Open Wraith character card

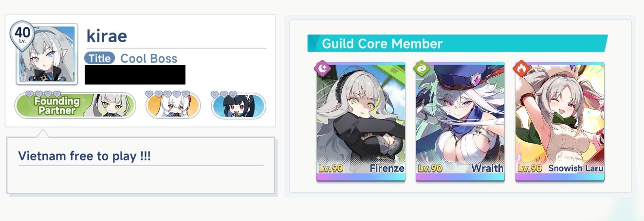[x=460, y=122]
